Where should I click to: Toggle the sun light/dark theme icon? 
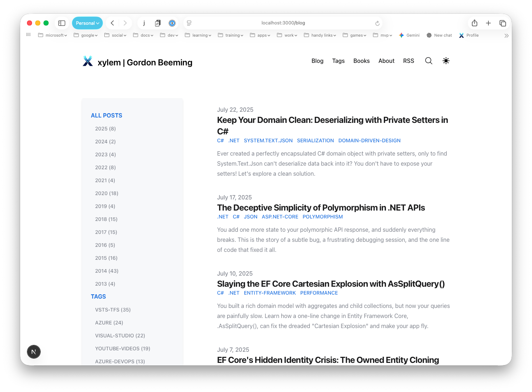[446, 61]
